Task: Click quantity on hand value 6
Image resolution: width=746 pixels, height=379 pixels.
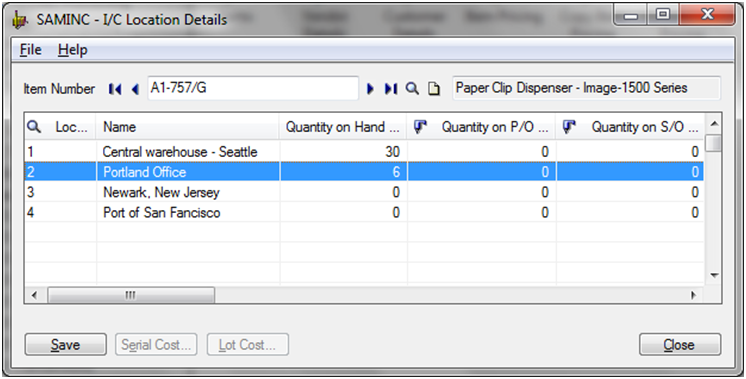Action: click(x=396, y=172)
